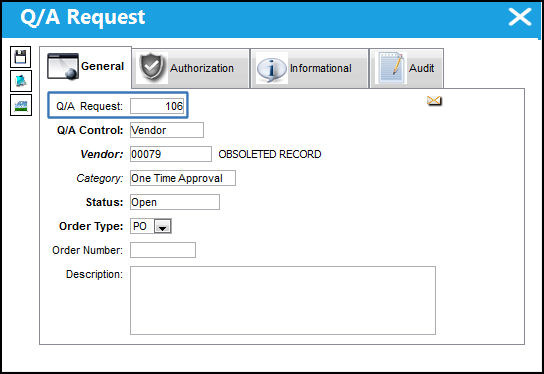Switch to the General tab

click(85, 66)
